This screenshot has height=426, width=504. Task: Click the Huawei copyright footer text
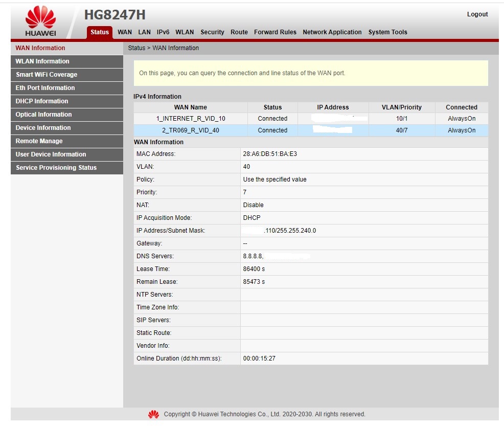[x=265, y=414]
